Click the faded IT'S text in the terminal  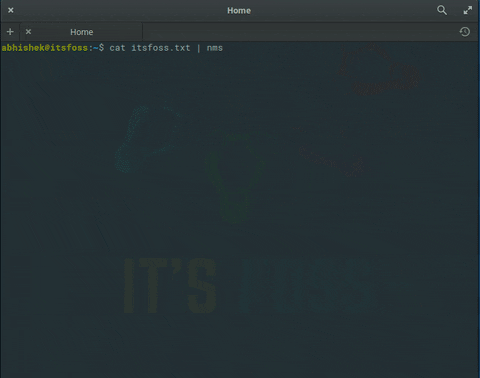tap(170, 286)
